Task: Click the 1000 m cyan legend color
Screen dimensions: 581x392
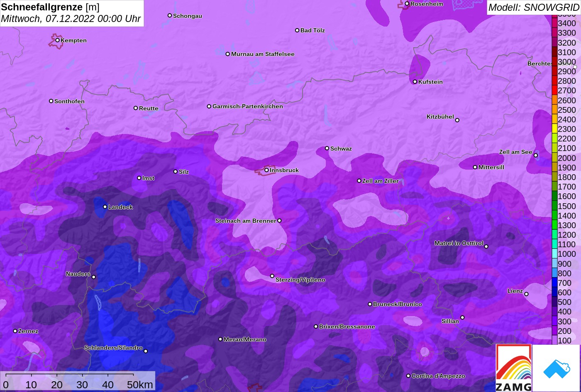Action: 554,253
